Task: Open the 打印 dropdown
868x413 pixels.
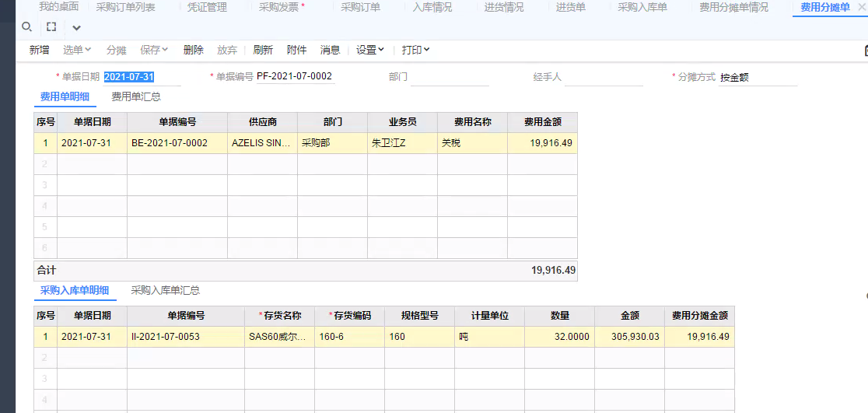Action: [416, 50]
